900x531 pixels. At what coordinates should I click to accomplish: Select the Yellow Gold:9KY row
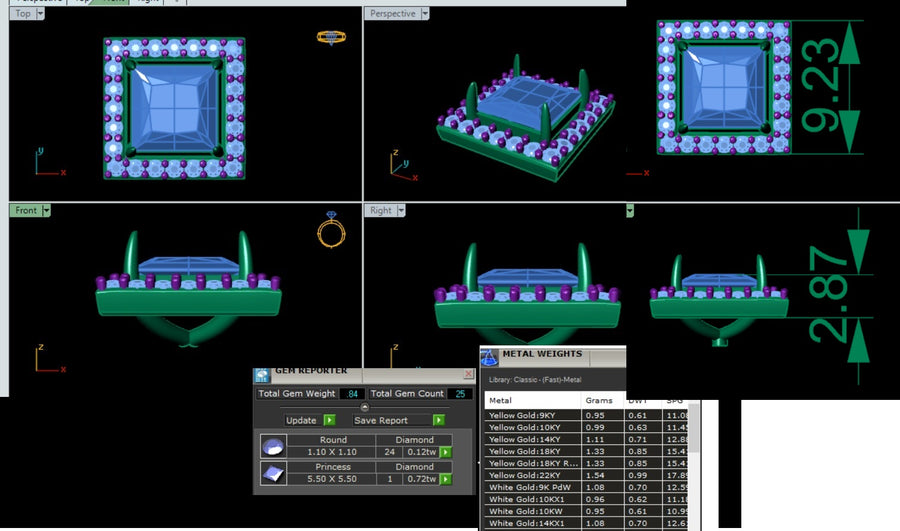pos(587,415)
